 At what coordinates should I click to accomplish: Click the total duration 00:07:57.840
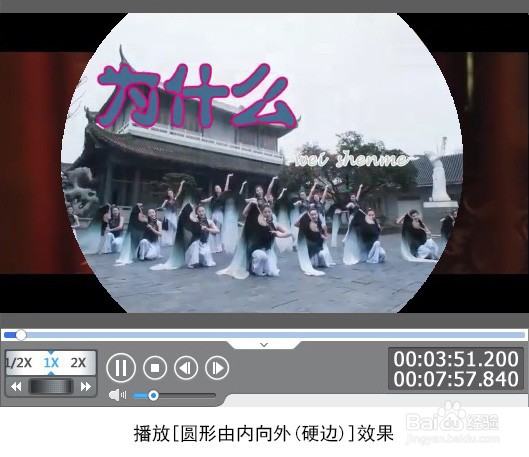pos(456,379)
